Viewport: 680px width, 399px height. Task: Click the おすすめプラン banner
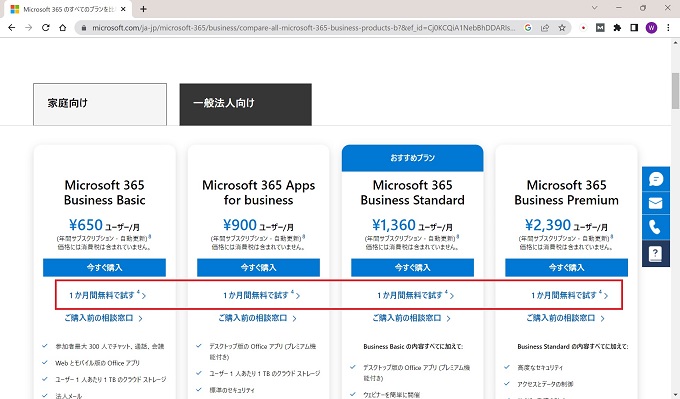point(412,158)
